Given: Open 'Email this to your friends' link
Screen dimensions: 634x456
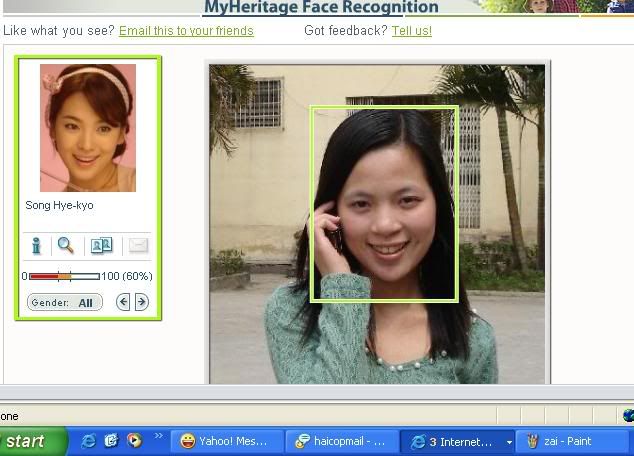Looking at the screenshot, I should pyautogui.click(x=186, y=31).
